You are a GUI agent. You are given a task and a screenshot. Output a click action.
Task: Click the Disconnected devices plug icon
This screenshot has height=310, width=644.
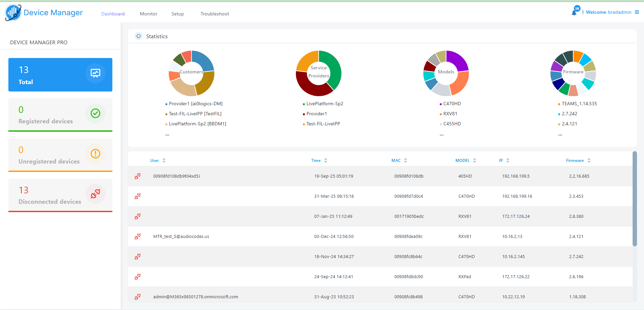pos(95,194)
